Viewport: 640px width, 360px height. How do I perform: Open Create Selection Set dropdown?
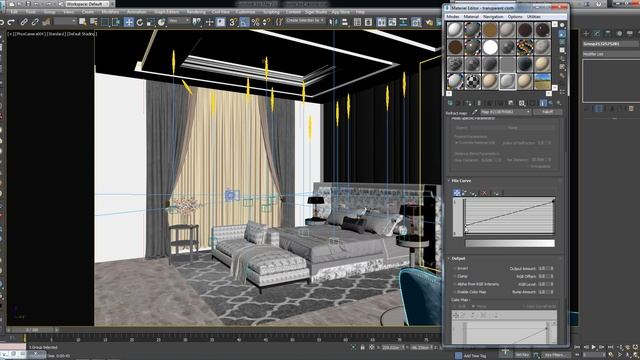pos(305,20)
